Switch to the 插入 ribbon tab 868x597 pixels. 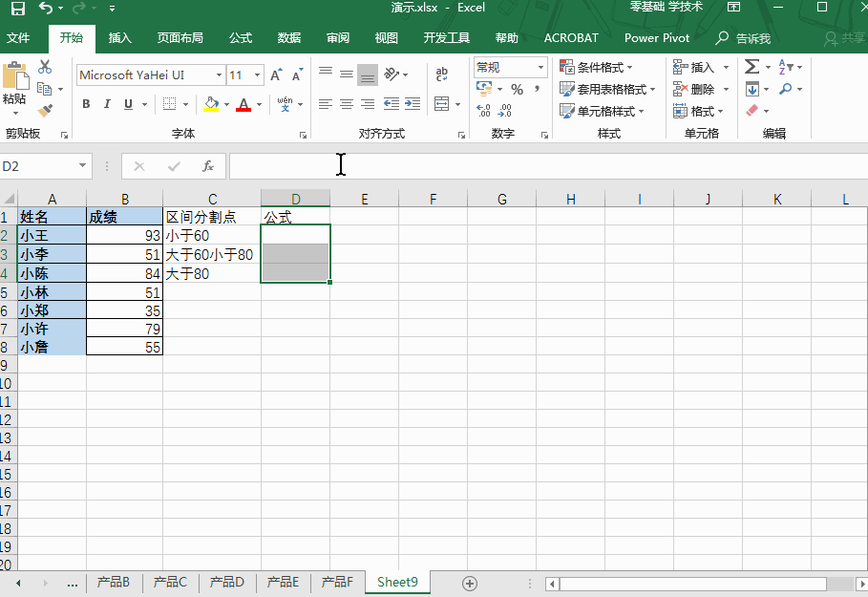tap(119, 37)
